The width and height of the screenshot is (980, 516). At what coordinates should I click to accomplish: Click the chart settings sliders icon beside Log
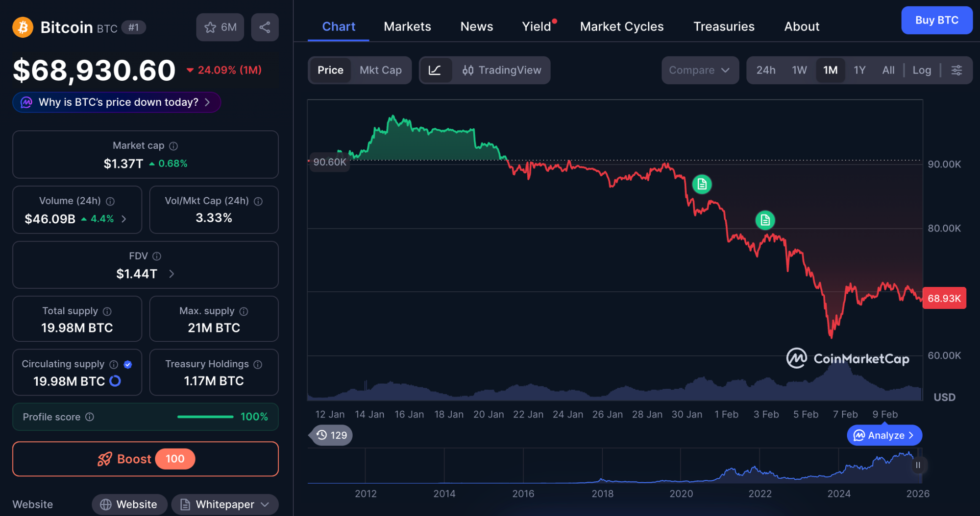[x=956, y=70]
